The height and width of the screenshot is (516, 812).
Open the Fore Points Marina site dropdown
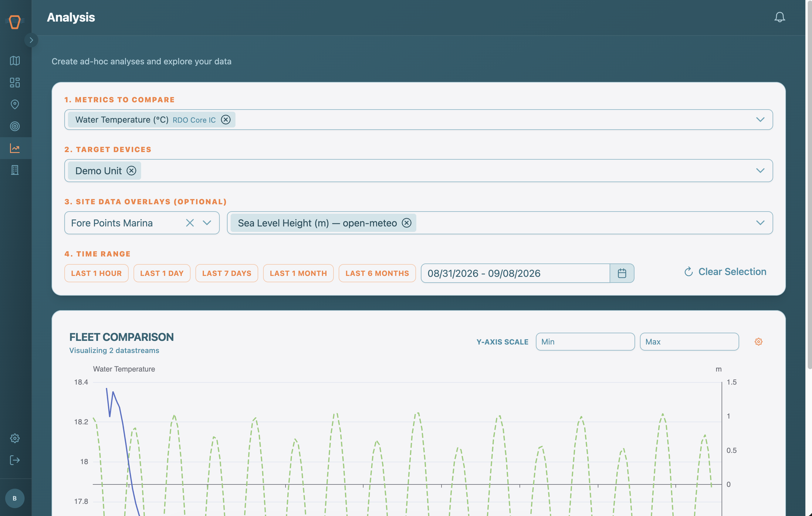coord(207,223)
